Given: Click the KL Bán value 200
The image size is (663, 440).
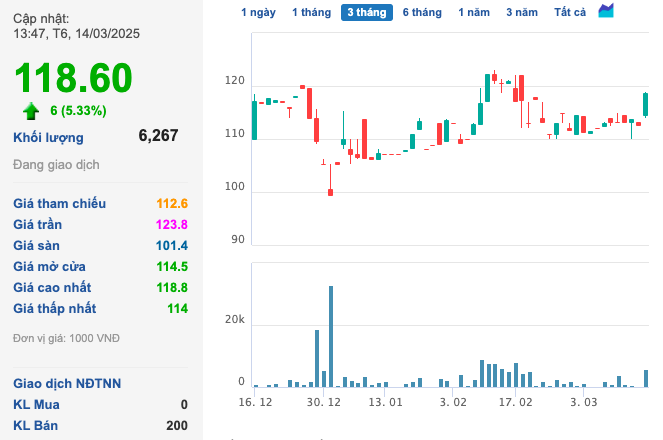Looking at the screenshot, I should [x=177, y=425].
